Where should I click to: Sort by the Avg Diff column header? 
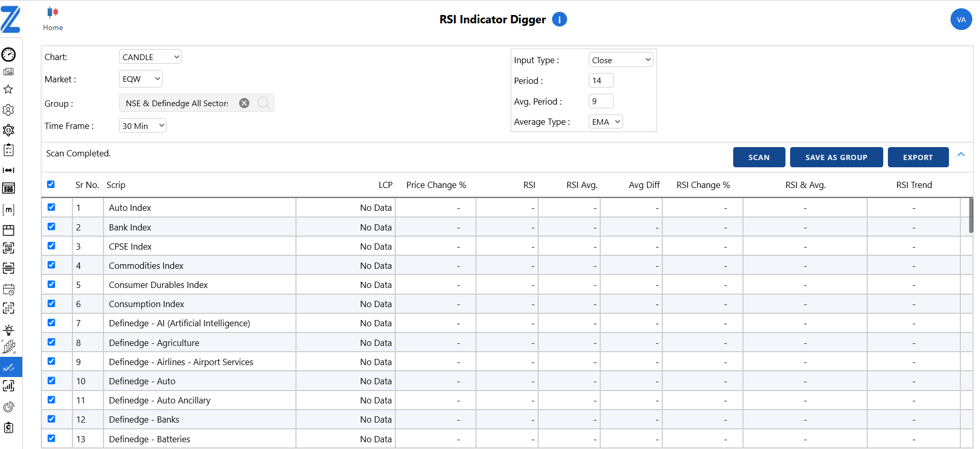pos(644,185)
